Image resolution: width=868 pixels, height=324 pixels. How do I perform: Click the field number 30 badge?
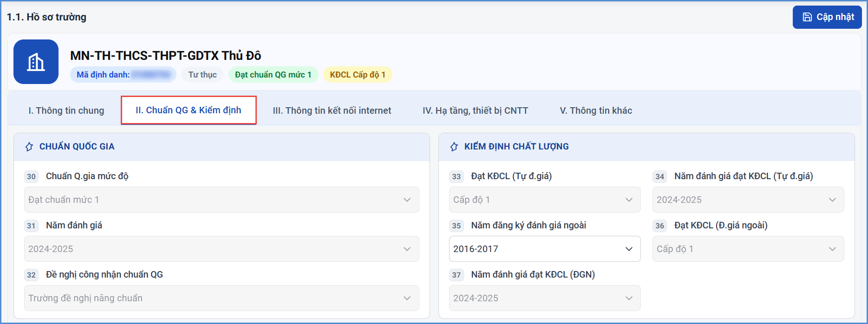click(31, 176)
